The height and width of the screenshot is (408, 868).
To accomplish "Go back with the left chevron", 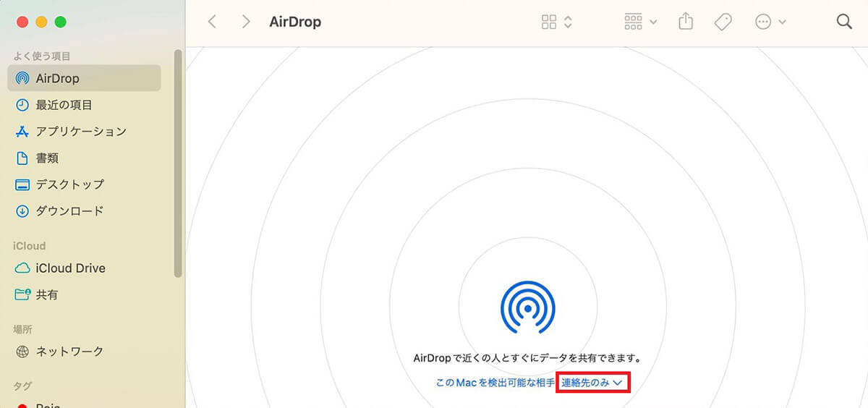I will (x=212, y=22).
